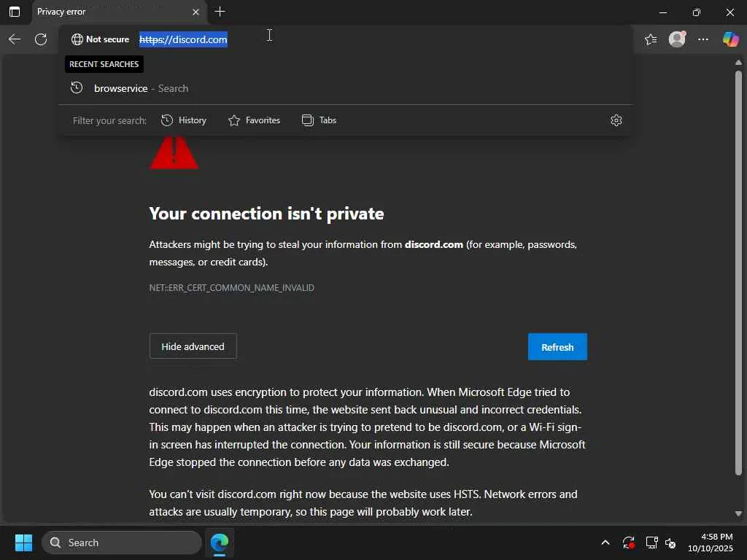Open the user profile avatar
This screenshot has width=747, height=560.
pos(677,39)
